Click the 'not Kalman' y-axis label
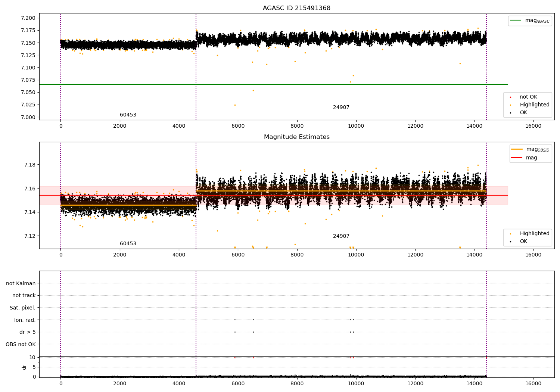 21,283
